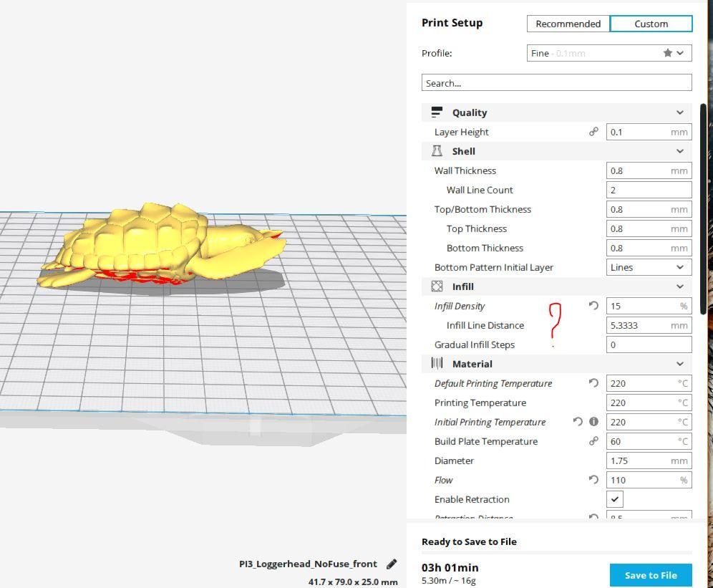Screen dimensions: 713x588
Task: Select the Custom print setup tab
Action: click(651, 24)
